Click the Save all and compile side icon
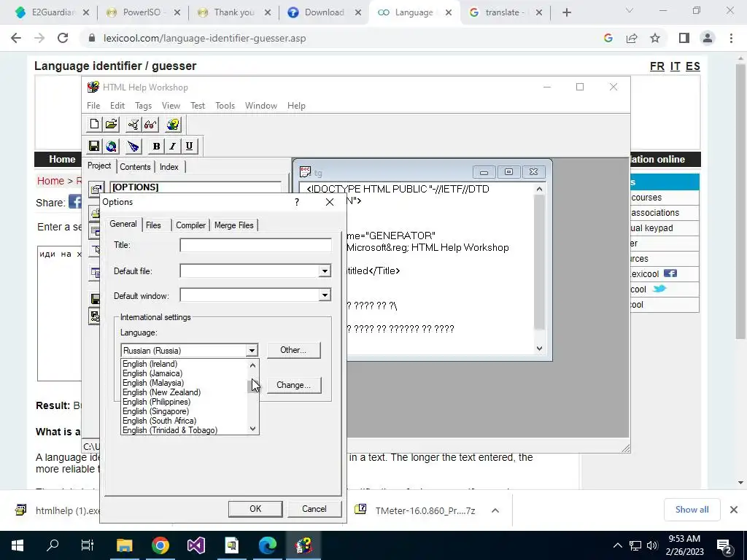 tap(95, 316)
